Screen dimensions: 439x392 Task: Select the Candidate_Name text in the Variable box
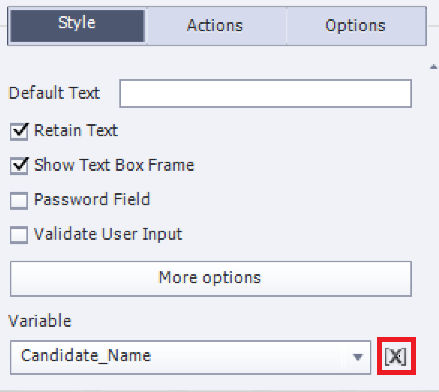86,356
